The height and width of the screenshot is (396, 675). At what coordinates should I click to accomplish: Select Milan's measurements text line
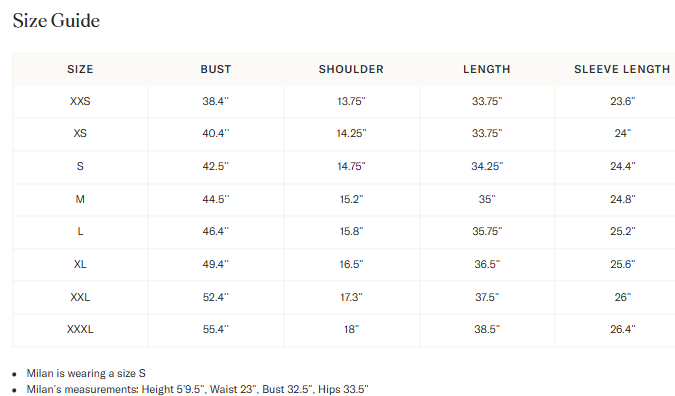198,389
